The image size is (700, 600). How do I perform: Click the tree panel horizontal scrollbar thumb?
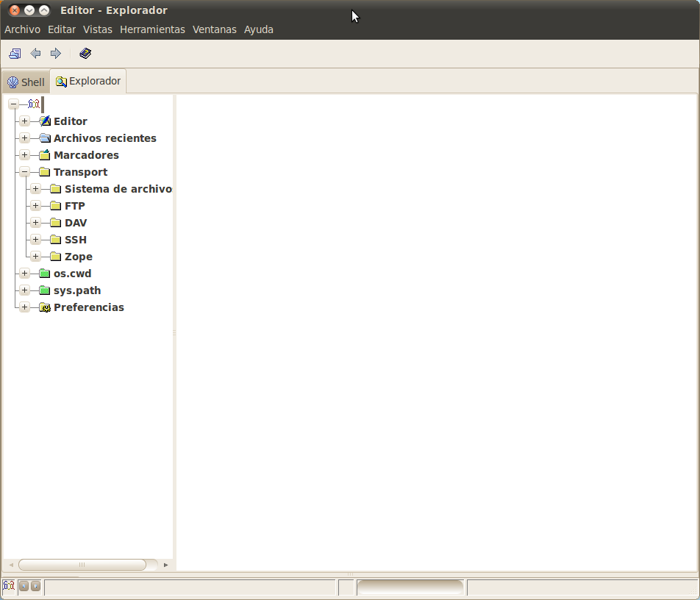click(x=82, y=565)
